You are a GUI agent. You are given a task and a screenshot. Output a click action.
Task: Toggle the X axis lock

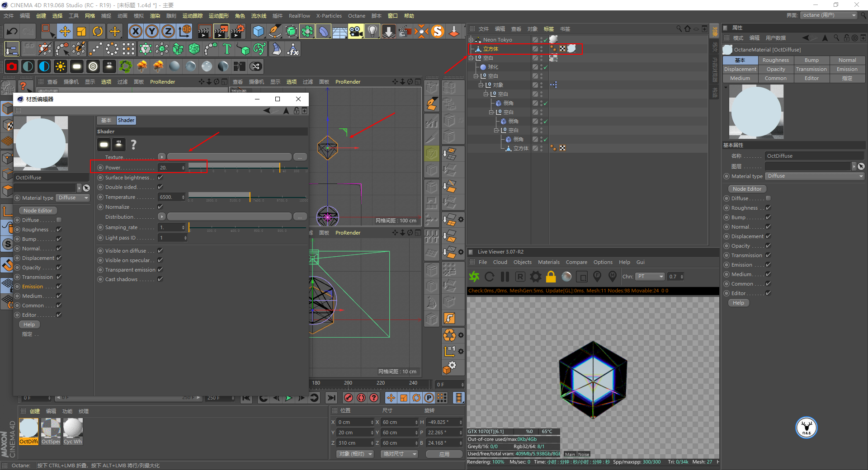click(x=135, y=31)
